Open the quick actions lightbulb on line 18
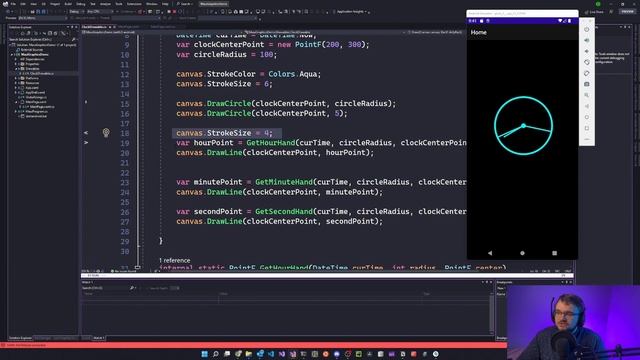The height and width of the screenshot is (360, 640). [106, 133]
